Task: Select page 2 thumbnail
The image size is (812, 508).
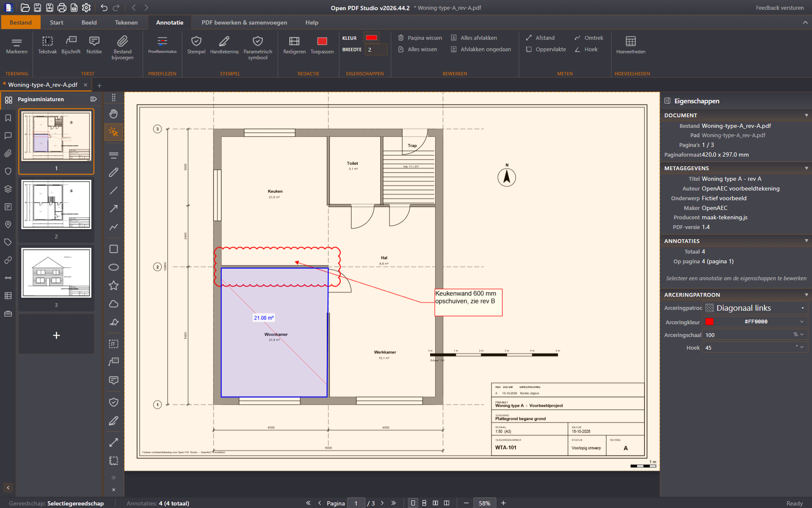Action: (x=56, y=205)
